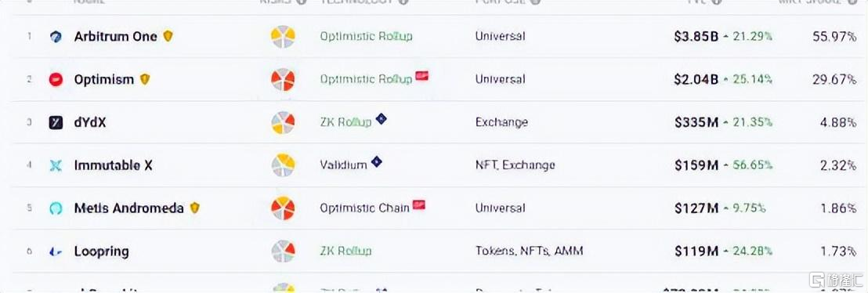The image size is (868, 293).
Task: Click the shield badge next to Optimism
Action: pos(144,79)
